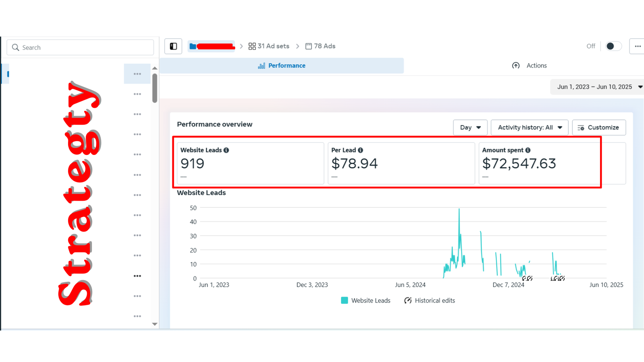Click the info icon next to Per Lead
This screenshot has height=362, width=644.
(x=360, y=150)
